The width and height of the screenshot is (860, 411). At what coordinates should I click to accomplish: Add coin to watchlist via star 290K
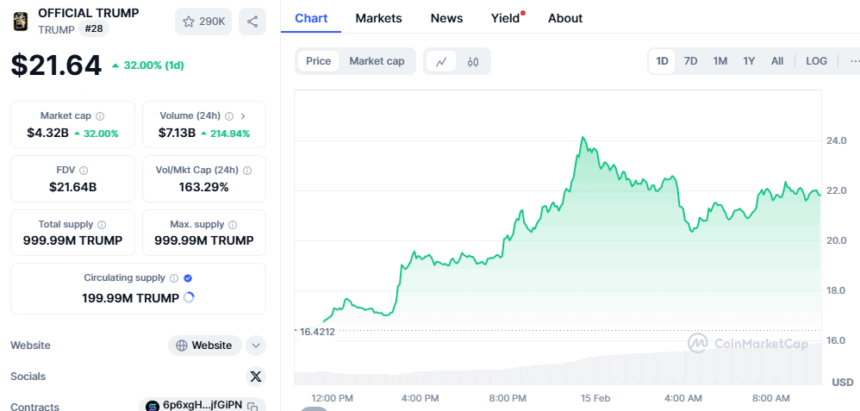[203, 21]
